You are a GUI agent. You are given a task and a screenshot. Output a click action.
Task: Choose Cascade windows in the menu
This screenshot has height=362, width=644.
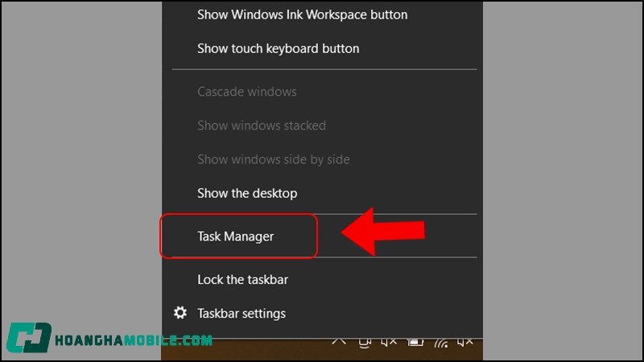point(246,92)
